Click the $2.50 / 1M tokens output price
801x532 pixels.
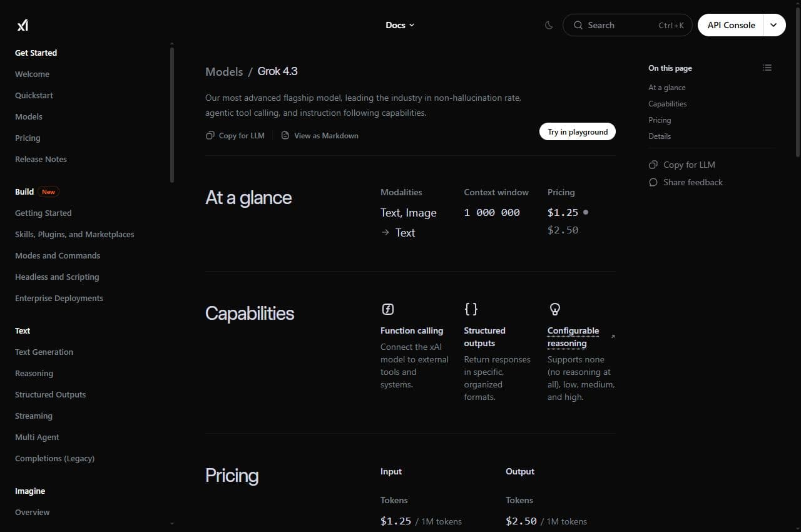click(x=546, y=521)
